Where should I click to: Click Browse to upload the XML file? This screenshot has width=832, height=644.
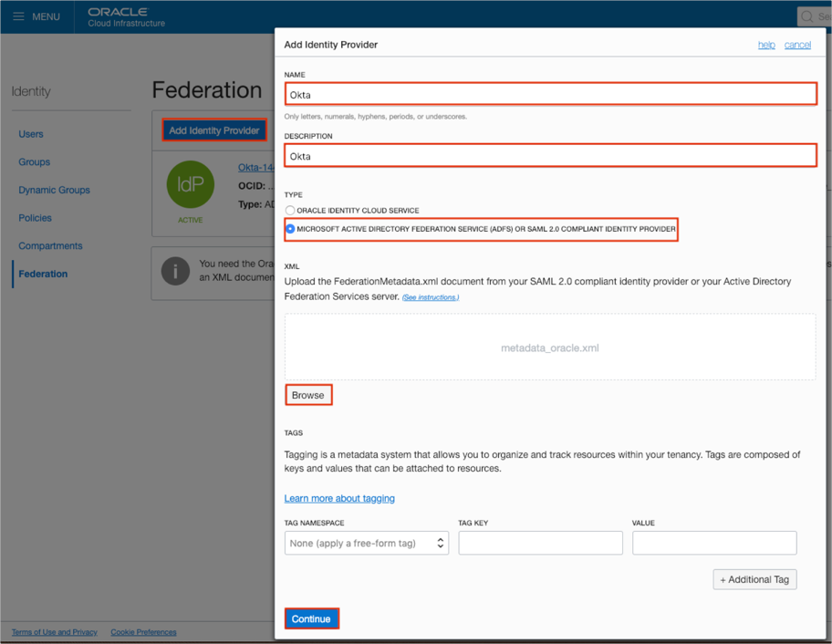click(x=308, y=395)
